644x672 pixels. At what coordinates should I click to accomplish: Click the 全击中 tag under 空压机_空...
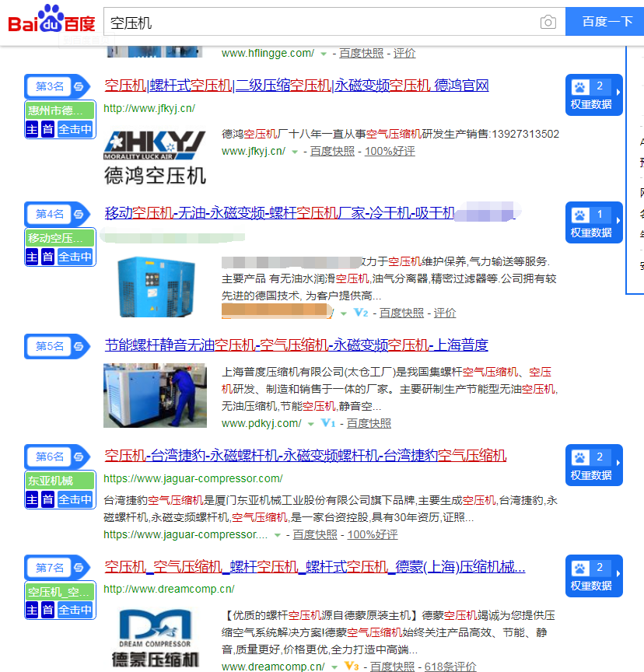pos(75,610)
